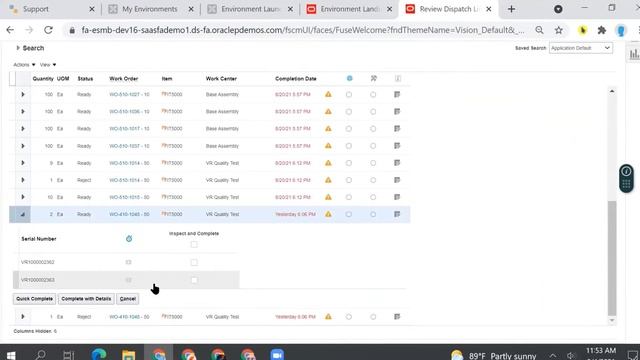The image size is (640, 360).
Task: Click browser zoom magnifier icon in address bar
Action: tap(539, 30)
